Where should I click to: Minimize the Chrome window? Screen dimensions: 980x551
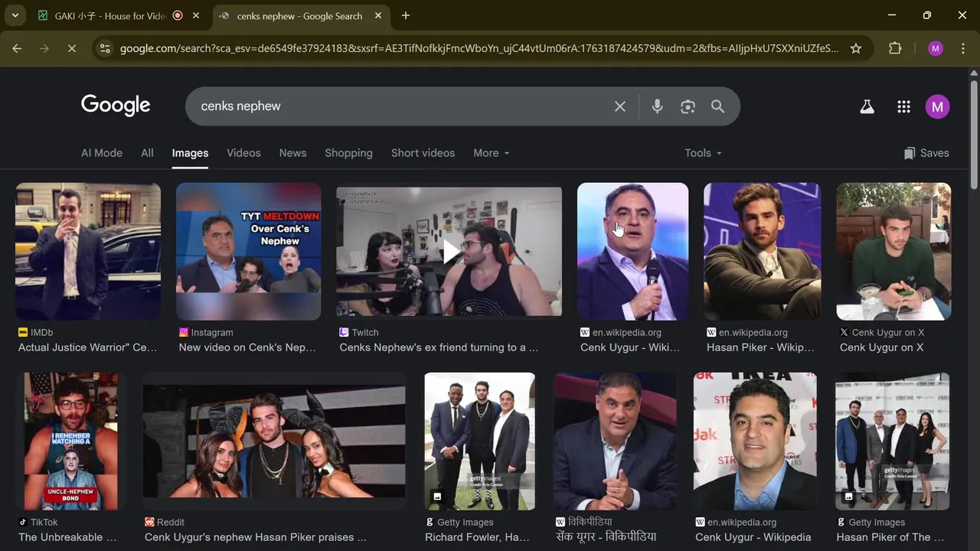[892, 15]
